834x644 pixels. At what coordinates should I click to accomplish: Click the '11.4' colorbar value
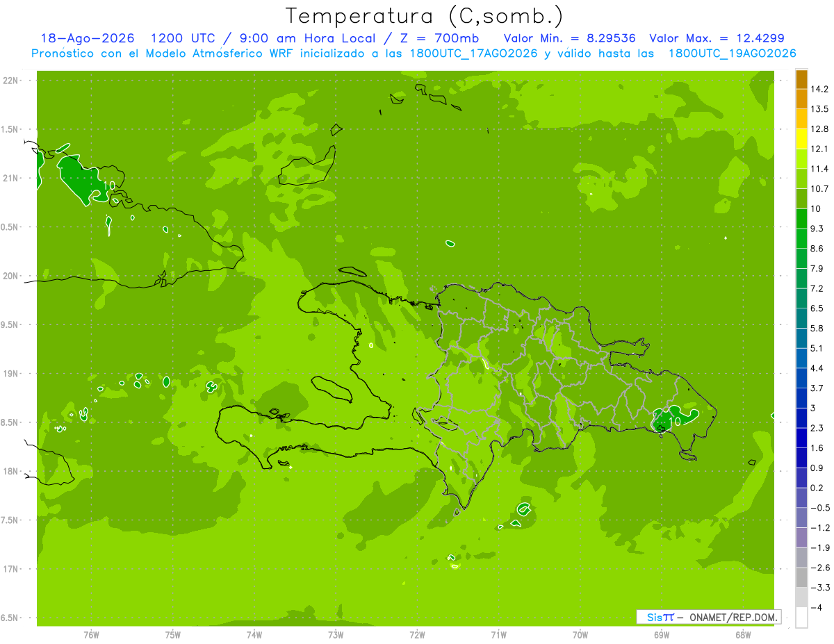pyautogui.click(x=819, y=169)
